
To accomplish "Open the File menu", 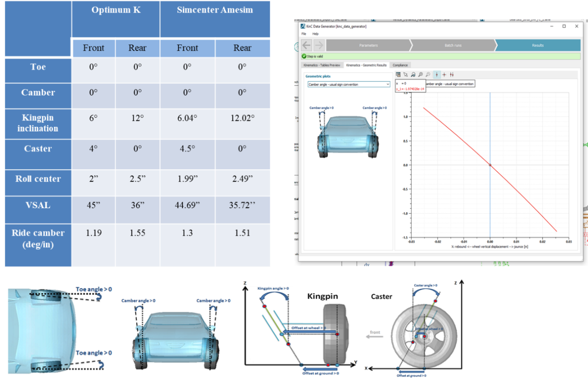I will (x=304, y=34).
